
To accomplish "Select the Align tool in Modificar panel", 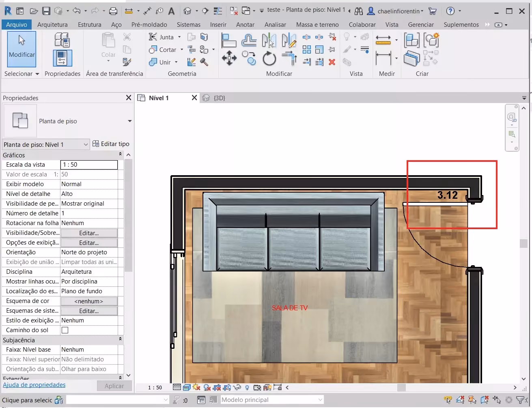I will click(x=229, y=41).
